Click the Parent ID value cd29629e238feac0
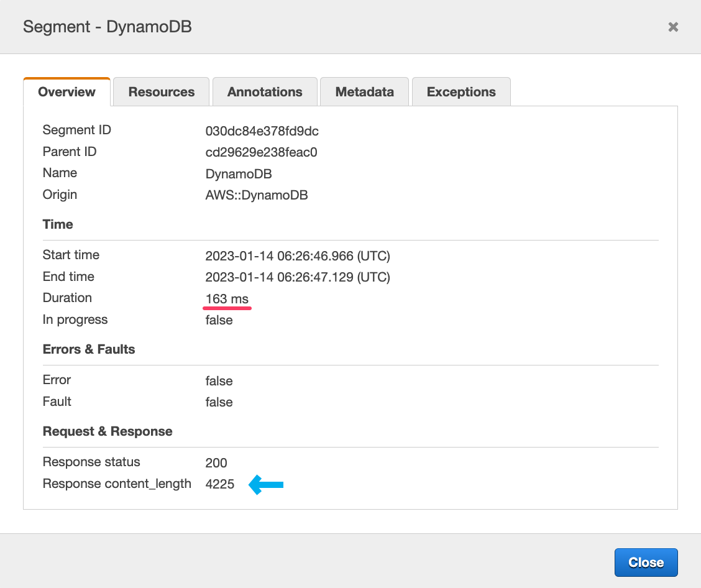This screenshot has width=701, height=588. coord(262,152)
